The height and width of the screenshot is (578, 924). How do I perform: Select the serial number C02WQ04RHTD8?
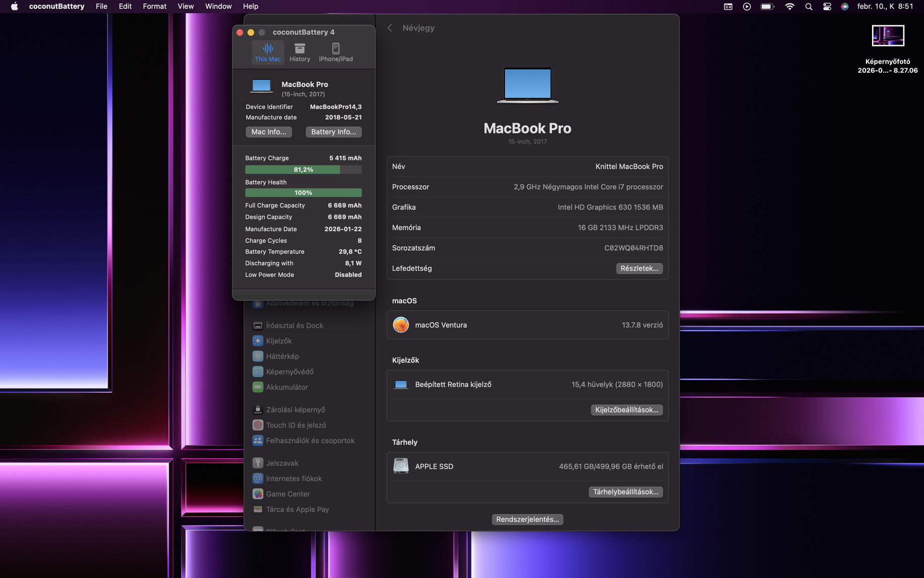pyautogui.click(x=633, y=248)
